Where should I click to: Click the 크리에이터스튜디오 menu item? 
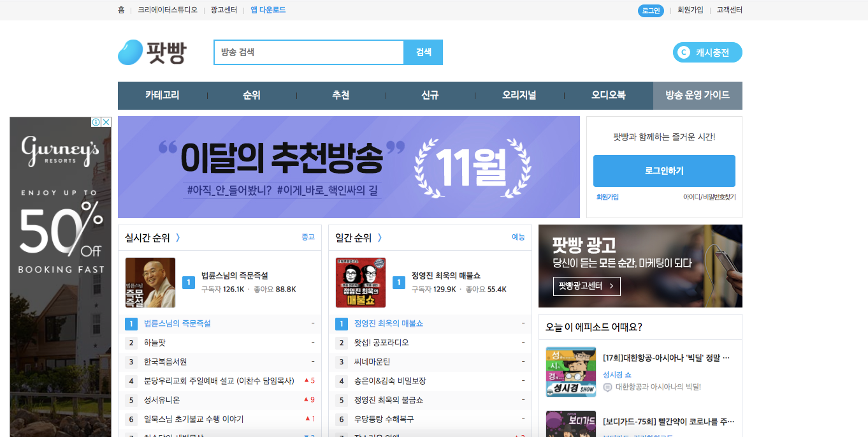(166, 10)
